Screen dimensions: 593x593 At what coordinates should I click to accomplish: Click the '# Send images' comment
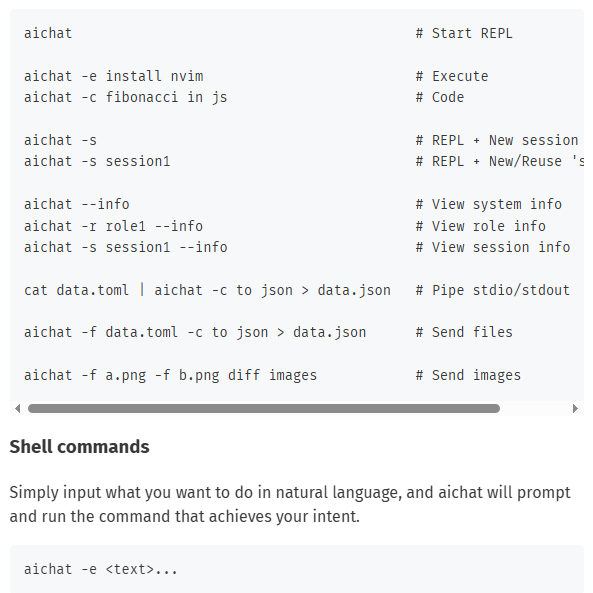pyautogui.click(x=468, y=376)
